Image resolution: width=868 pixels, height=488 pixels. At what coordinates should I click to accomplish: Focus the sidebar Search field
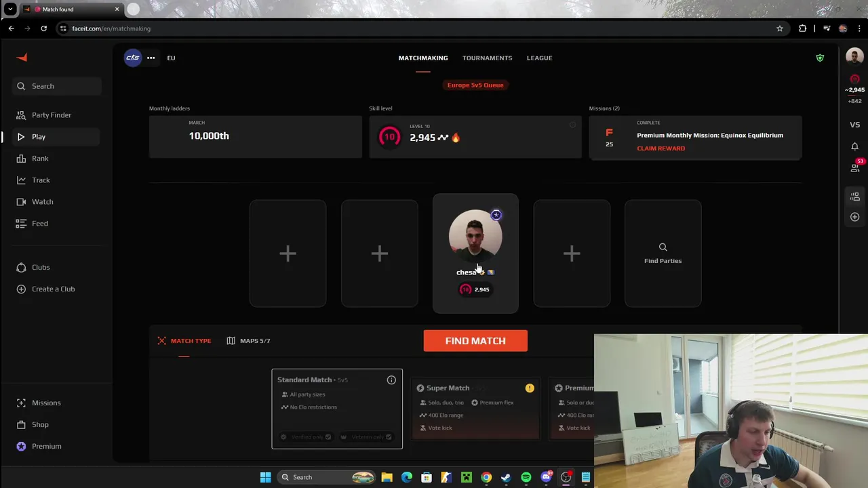coord(56,86)
